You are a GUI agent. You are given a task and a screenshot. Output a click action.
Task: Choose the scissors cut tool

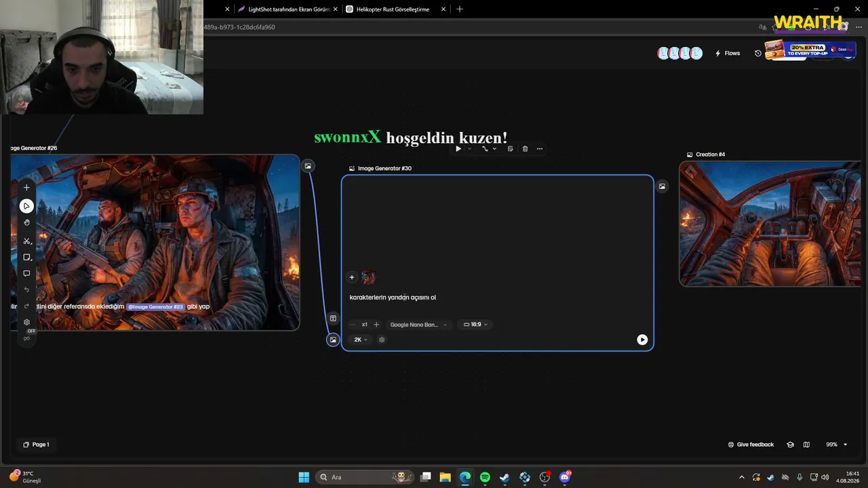(x=26, y=241)
